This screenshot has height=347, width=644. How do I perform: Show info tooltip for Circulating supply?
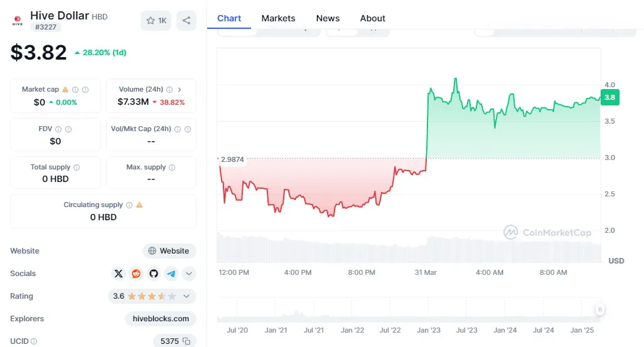point(129,205)
